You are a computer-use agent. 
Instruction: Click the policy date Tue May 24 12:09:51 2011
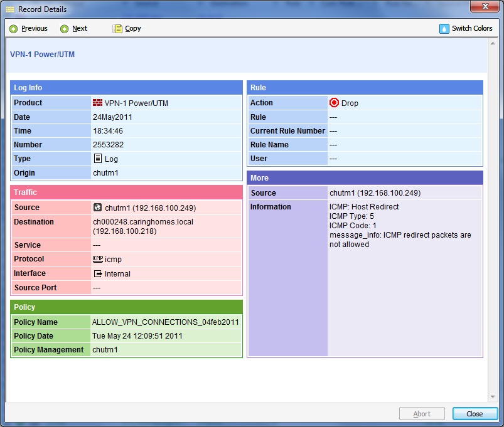[137, 336]
